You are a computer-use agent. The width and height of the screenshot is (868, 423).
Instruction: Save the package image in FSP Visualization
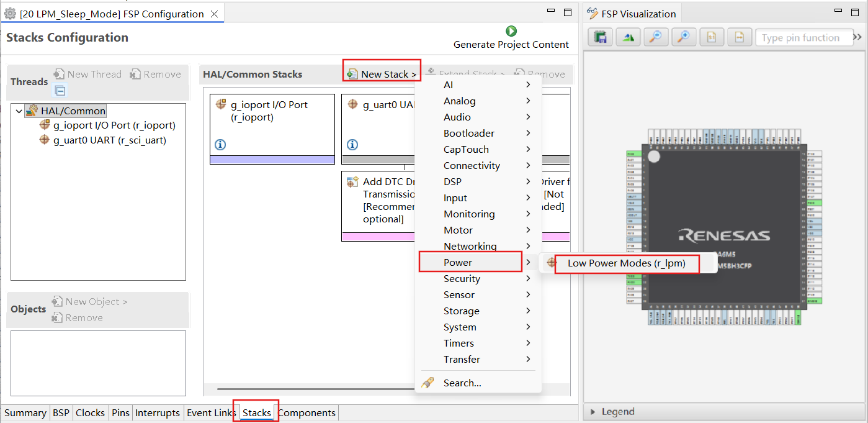tap(600, 37)
